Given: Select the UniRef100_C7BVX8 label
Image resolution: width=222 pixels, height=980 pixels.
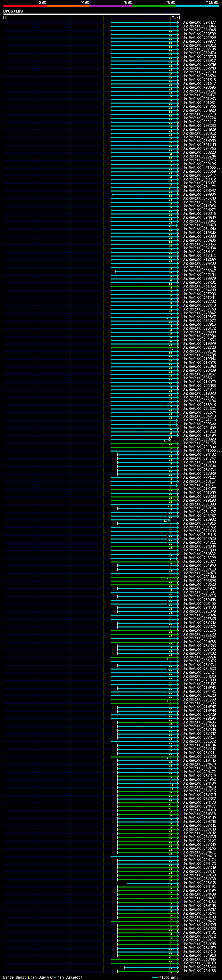Looking at the screenshot, I should point(199,883).
